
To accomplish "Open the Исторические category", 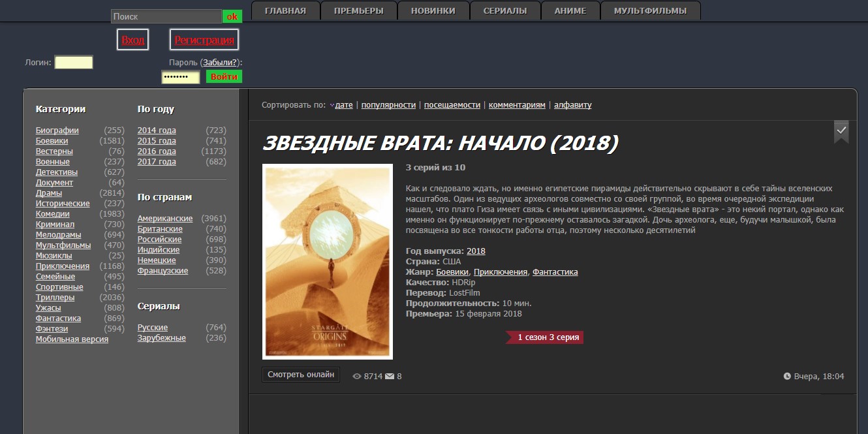I will point(63,204).
